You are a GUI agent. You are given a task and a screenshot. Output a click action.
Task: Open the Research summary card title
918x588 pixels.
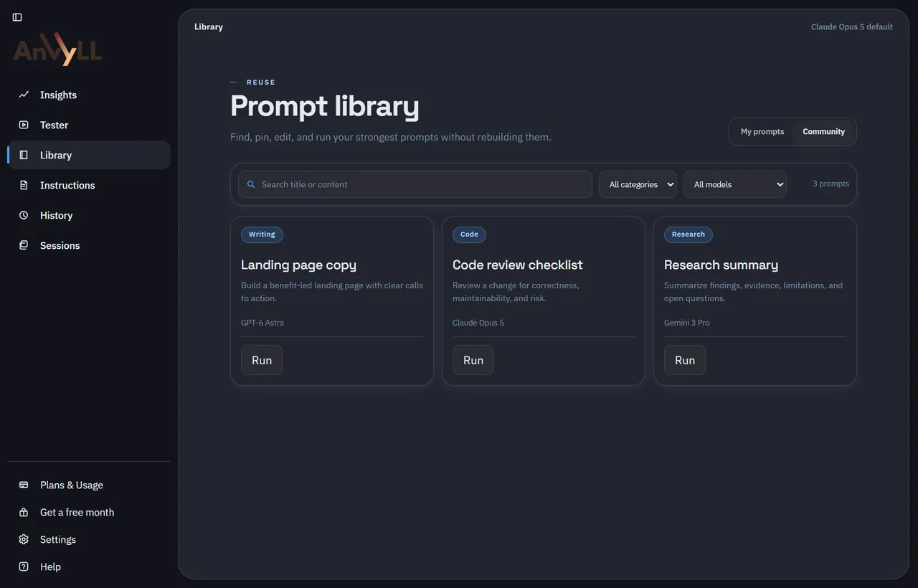(721, 265)
